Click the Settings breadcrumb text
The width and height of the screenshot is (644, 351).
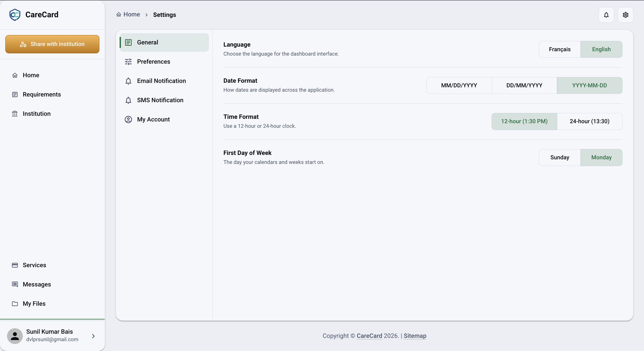(164, 15)
